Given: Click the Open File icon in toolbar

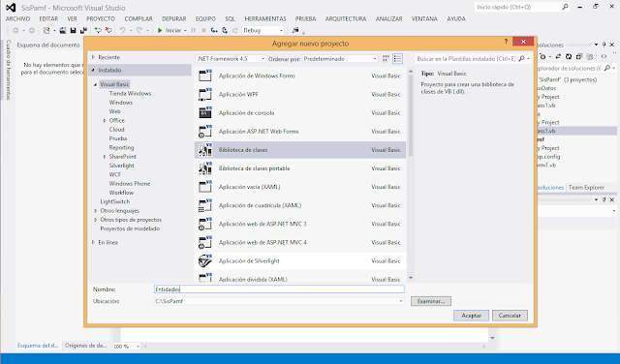Looking at the screenshot, I should [63, 30].
